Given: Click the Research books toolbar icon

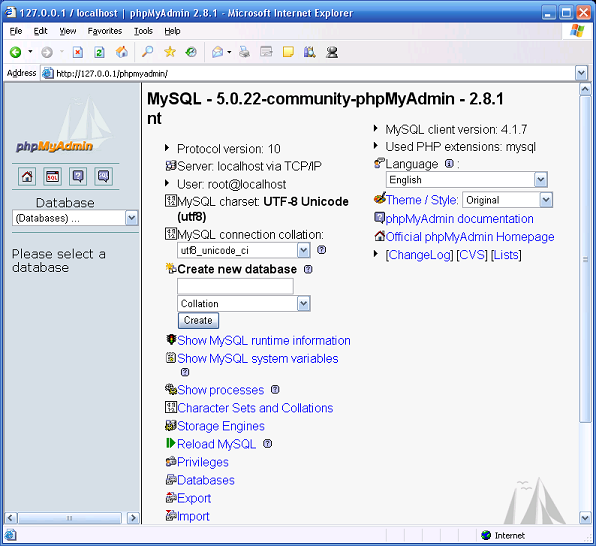Looking at the screenshot, I should (x=310, y=52).
